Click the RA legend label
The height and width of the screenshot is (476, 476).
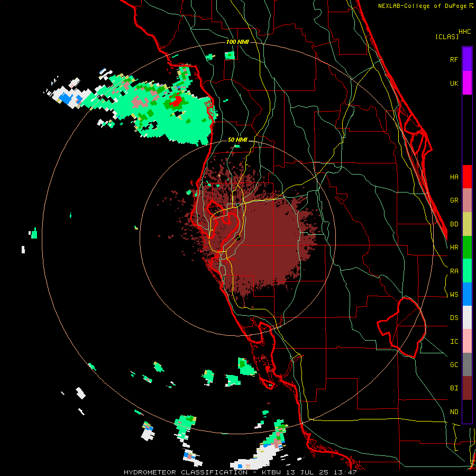click(x=454, y=271)
